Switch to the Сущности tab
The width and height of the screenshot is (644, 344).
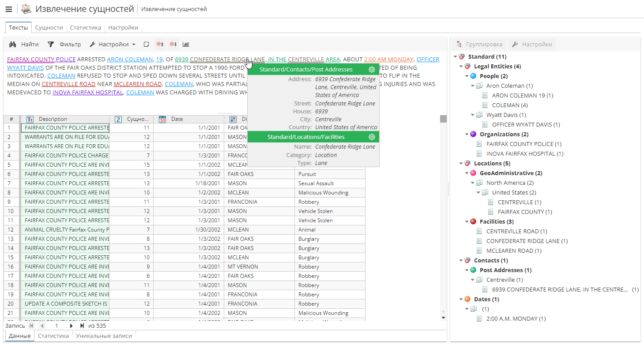pyautogui.click(x=49, y=27)
